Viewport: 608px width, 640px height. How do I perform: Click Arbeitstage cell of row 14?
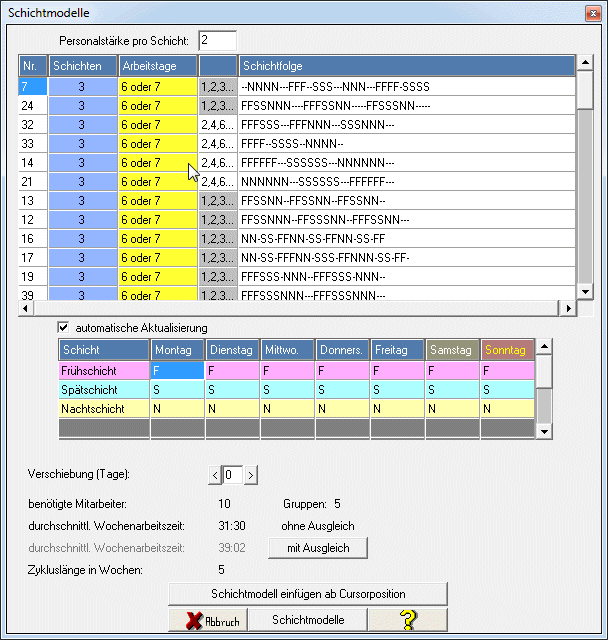[158, 162]
